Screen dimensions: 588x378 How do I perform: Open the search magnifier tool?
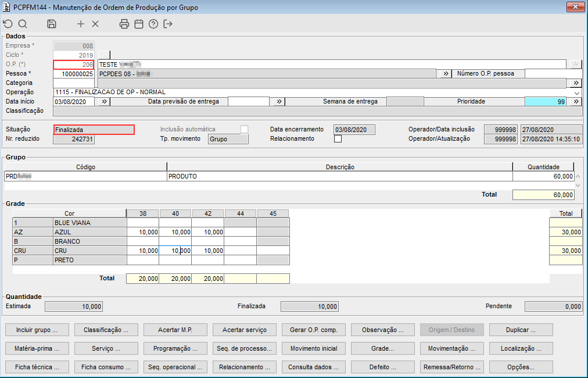(23, 24)
